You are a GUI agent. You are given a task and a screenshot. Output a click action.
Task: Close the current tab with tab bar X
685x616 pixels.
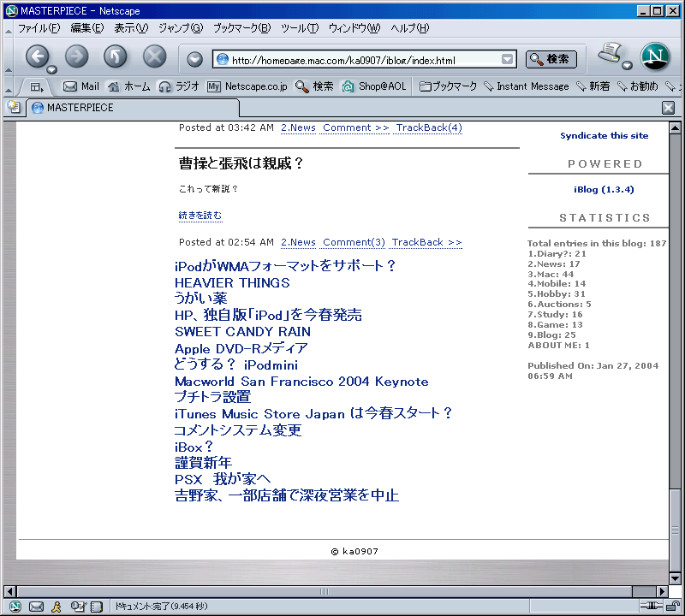coord(668,108)
